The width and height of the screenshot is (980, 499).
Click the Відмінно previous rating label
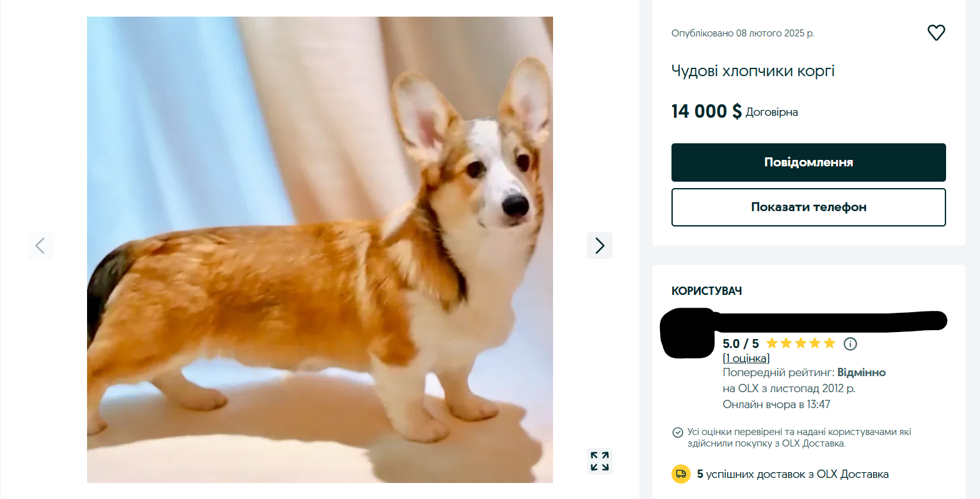click(x=862, y=372)
